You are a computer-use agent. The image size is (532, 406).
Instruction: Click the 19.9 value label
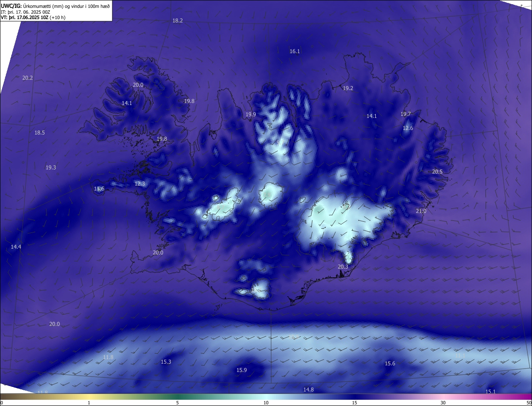(x=251, y=114)
